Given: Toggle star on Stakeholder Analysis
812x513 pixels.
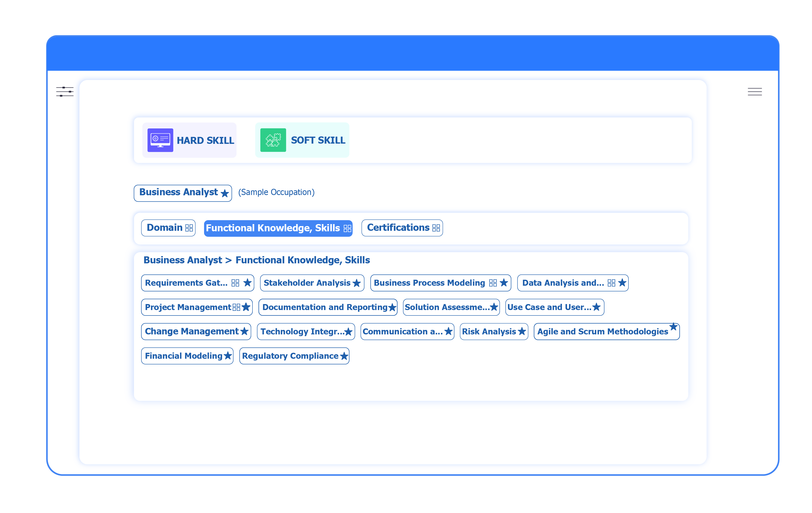Looking at the screenshot, I should pyautogui.click(x=356, y=283).
